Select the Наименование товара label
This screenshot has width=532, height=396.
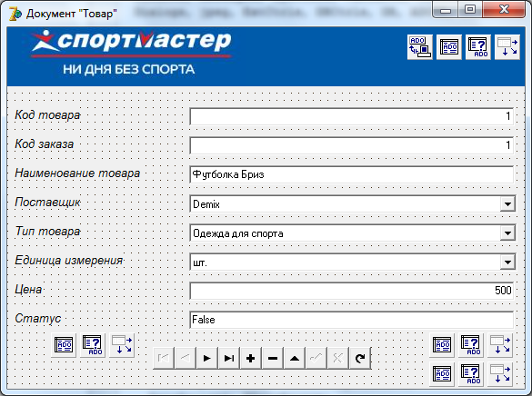77,173
